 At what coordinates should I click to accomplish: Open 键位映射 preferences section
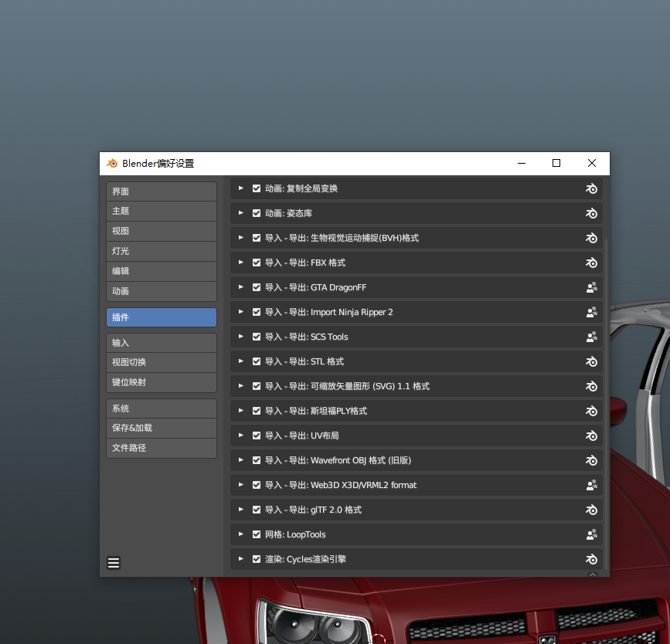[162, 383]
